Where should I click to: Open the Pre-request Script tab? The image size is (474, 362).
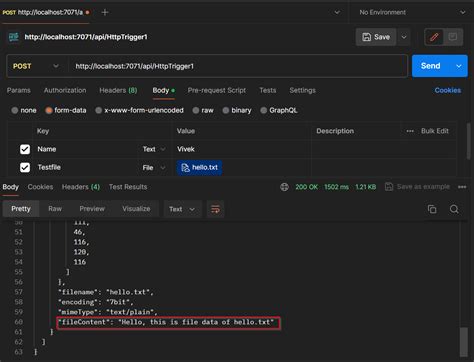(x=217, y=90)
